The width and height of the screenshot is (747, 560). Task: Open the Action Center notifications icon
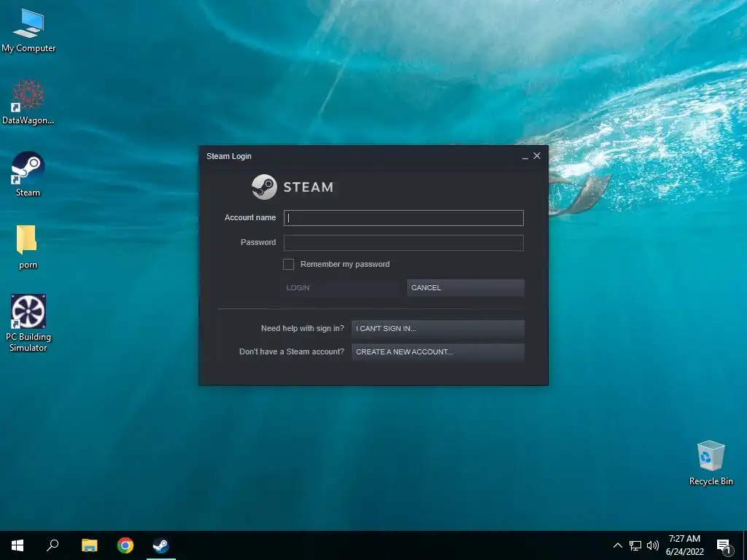tap(724, 545)
